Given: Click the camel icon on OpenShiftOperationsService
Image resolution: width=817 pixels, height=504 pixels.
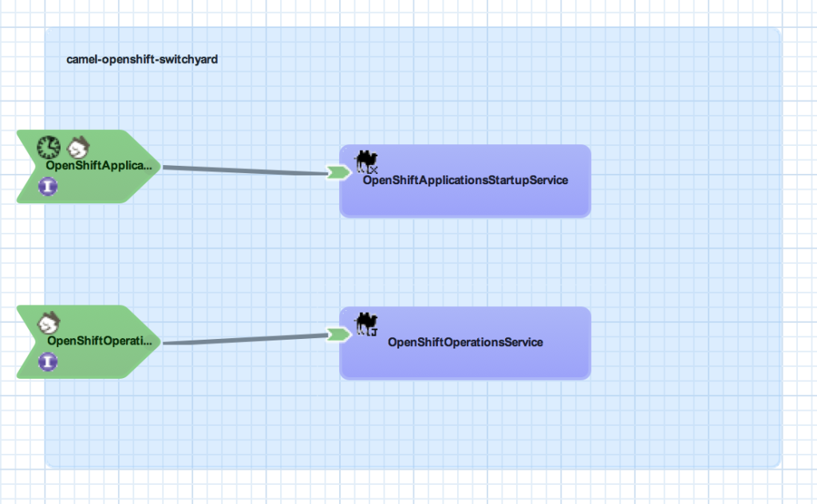Looking at the screenshot, I should (367, 324).
